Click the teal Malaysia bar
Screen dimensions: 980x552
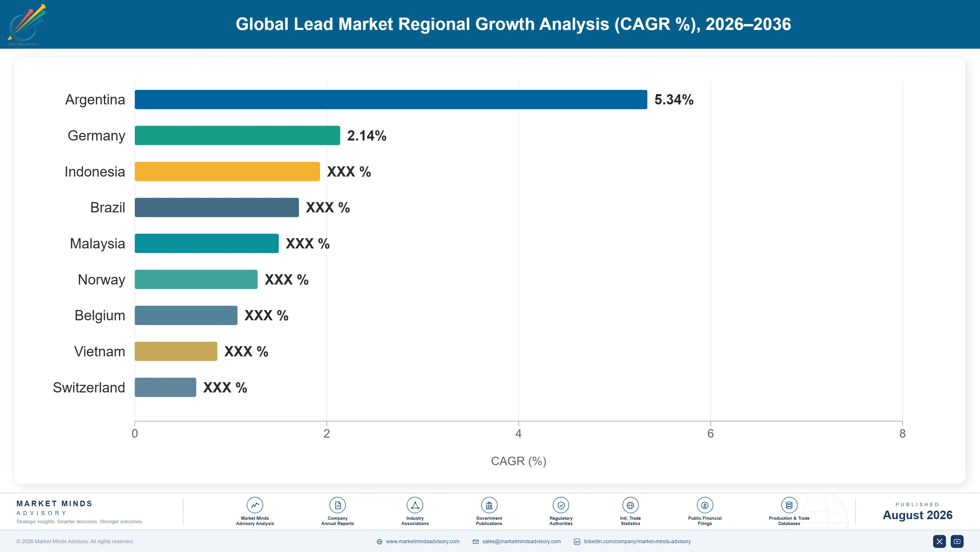click(x=207, y=243)
